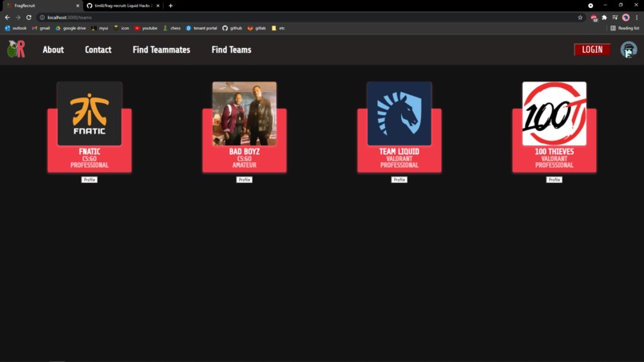Open the Contact page
Image resolution: width=644 pixels, height=362 pixels.
pyautogui.click(x=98, y=50)
